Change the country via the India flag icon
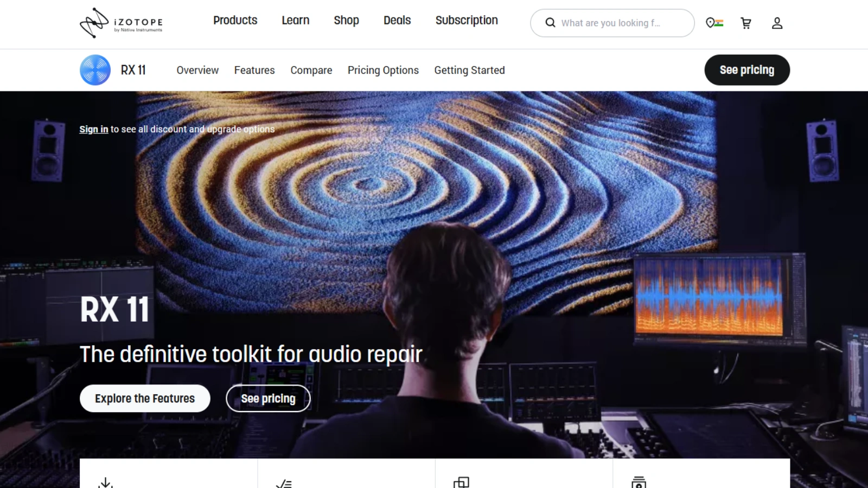This screenshot has height=488, width=868. 714,23
